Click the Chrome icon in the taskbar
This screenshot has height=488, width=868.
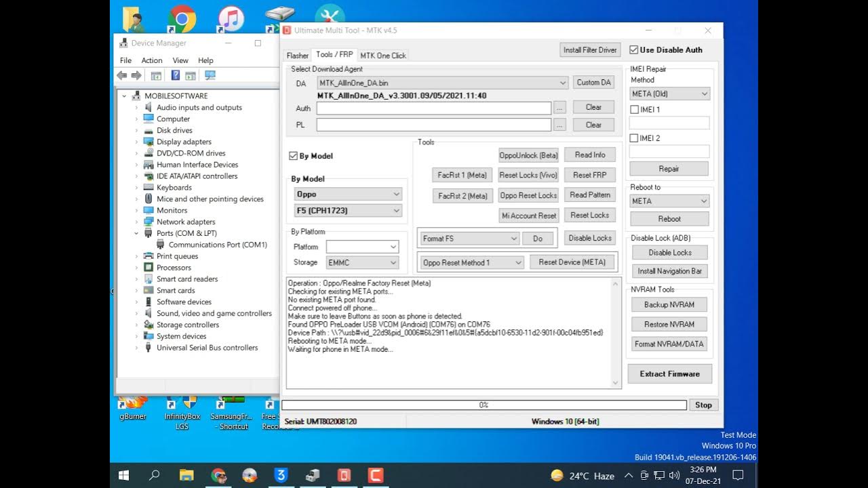point(218,475)
